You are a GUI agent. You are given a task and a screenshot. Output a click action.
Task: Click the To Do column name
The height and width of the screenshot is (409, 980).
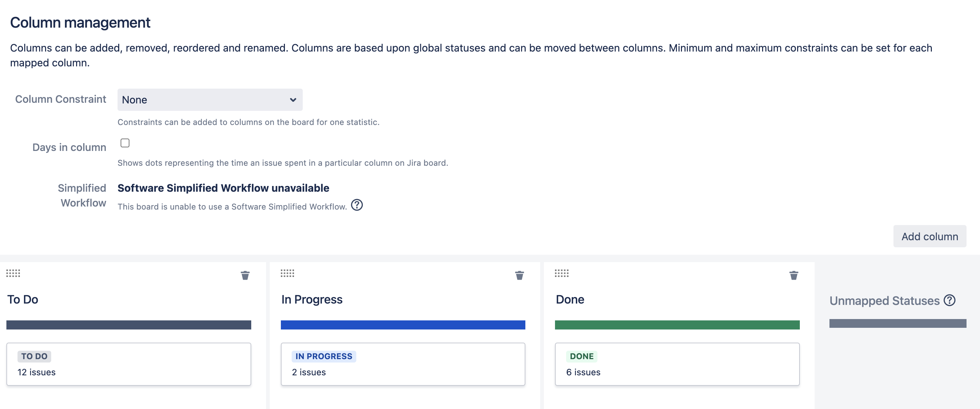pyautogui.click(x=23, y=300)
